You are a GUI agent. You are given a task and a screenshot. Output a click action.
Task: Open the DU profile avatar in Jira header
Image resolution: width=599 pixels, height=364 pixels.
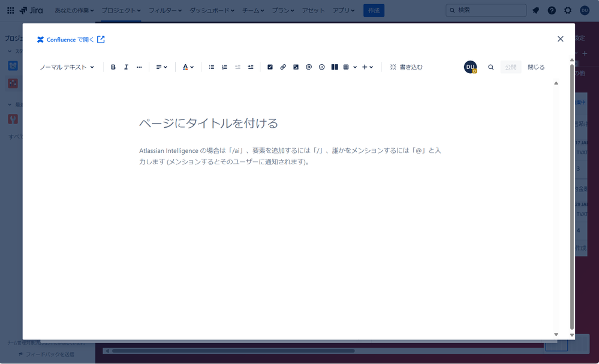[x=585, y=10]
